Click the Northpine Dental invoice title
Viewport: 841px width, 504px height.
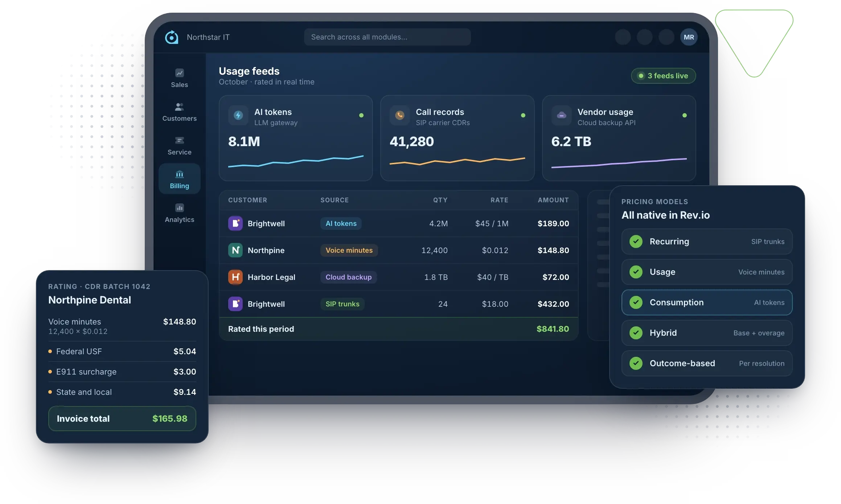[90, 300]
